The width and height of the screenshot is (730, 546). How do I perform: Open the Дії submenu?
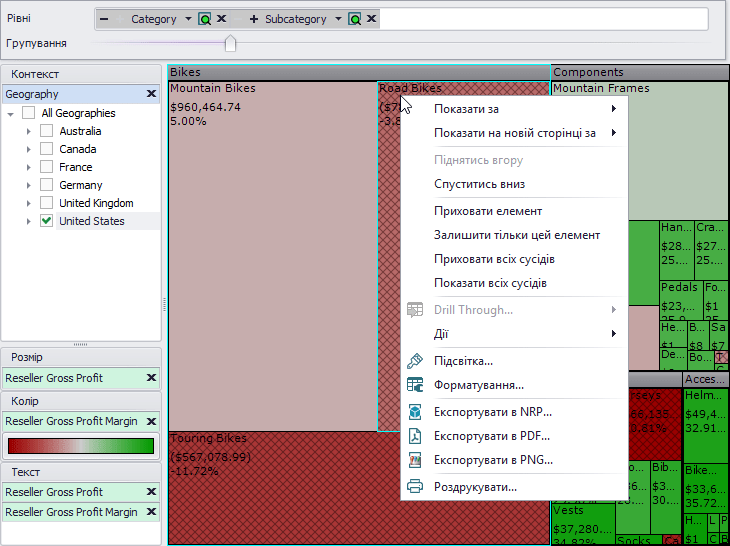(x=514, y=334)
